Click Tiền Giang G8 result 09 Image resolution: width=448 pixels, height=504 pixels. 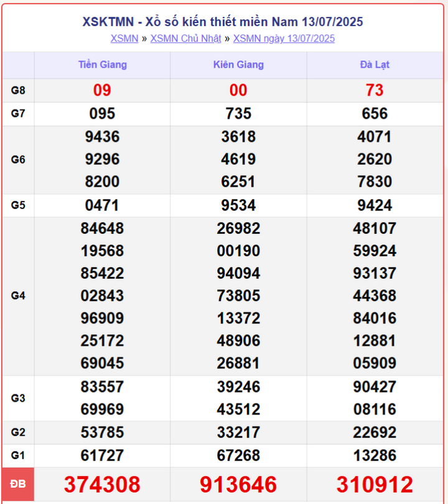(x=102, y=90)
